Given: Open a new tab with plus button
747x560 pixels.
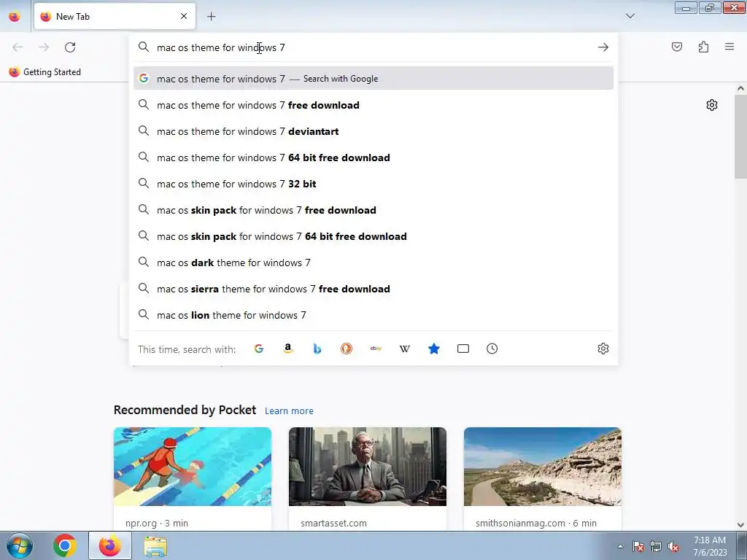Looking at the screenshot, I should [211, 17].
